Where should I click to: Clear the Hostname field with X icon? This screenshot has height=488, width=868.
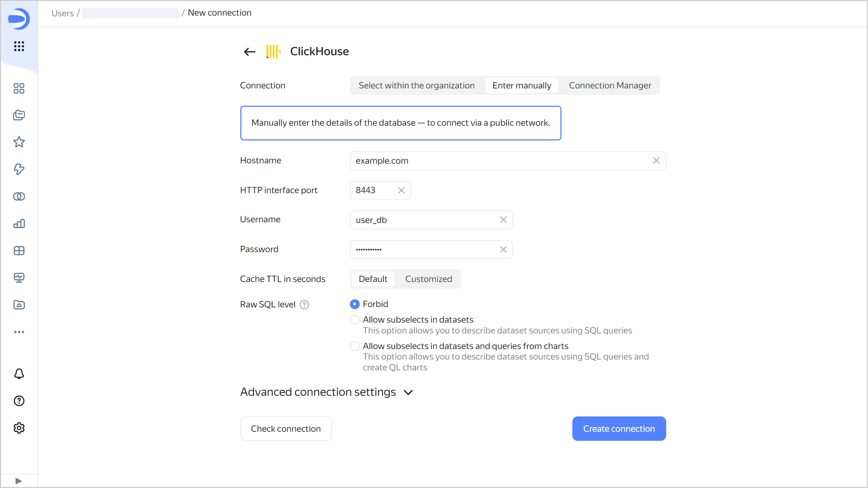656,161
